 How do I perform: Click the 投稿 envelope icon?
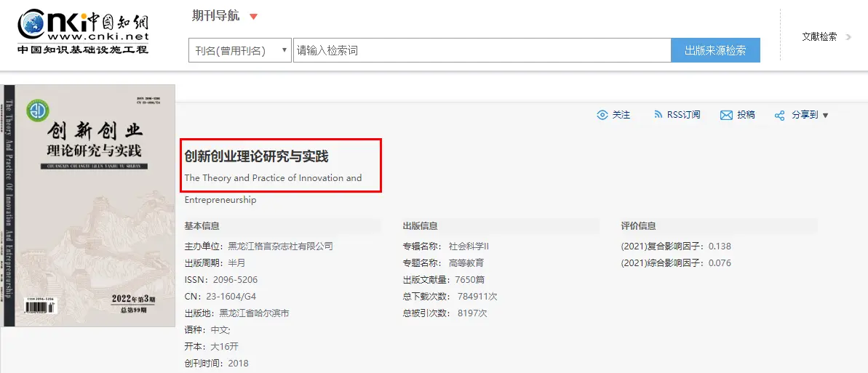(725, 115)
